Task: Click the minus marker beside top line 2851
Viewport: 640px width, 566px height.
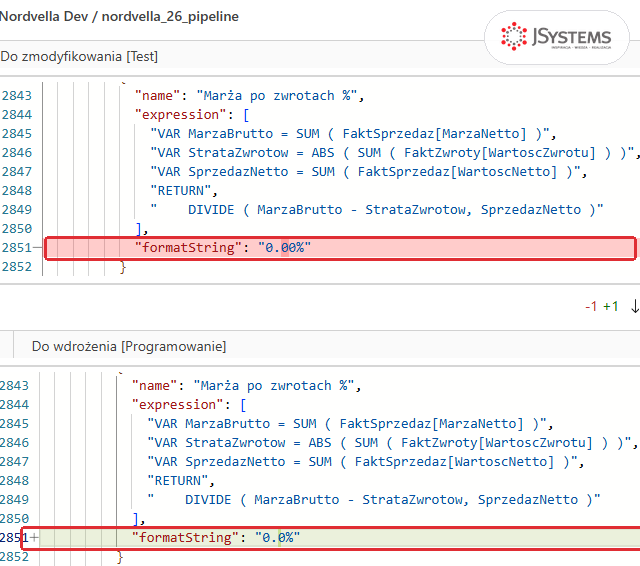Action: coord(38,247)
